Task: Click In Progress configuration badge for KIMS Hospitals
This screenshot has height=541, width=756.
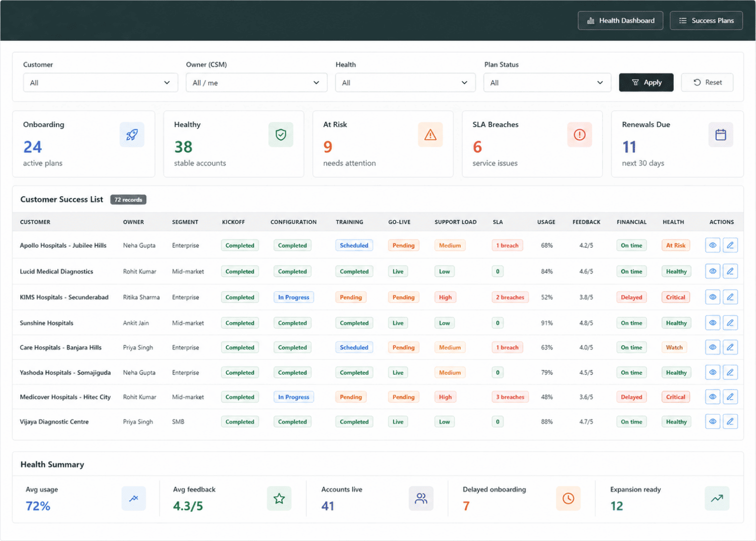Action: pos(294,297)
